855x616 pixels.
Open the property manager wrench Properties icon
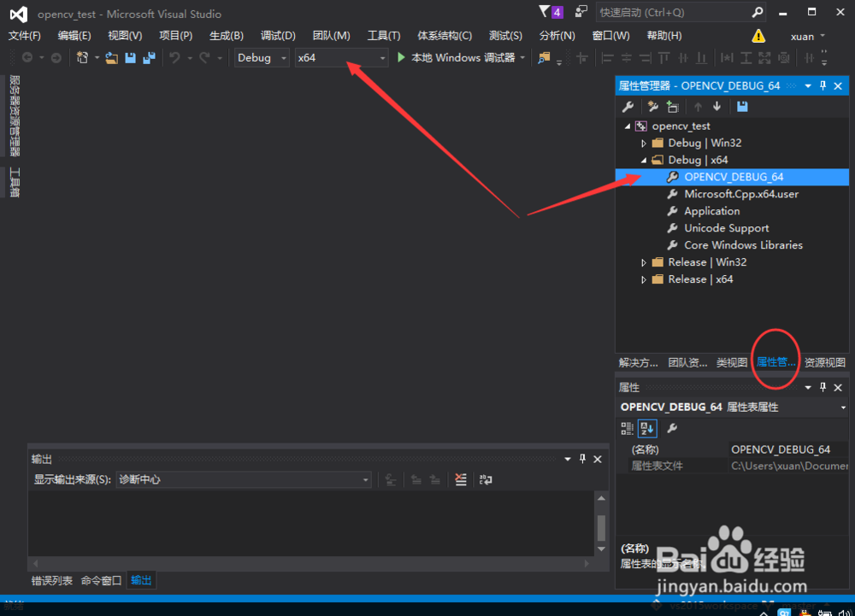(628, 107)
